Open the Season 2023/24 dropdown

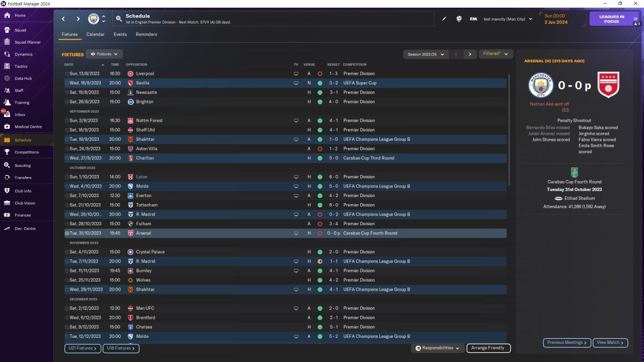427,54
